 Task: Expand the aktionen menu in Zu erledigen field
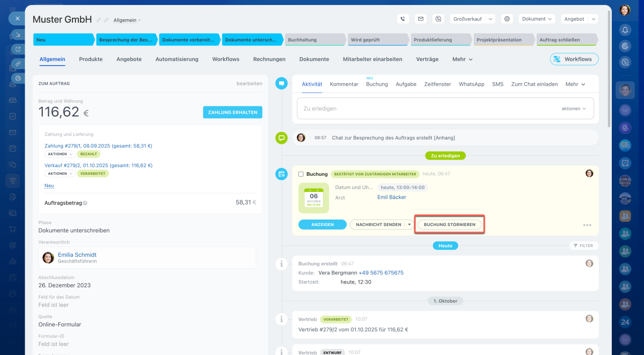[x=574, y=109]
